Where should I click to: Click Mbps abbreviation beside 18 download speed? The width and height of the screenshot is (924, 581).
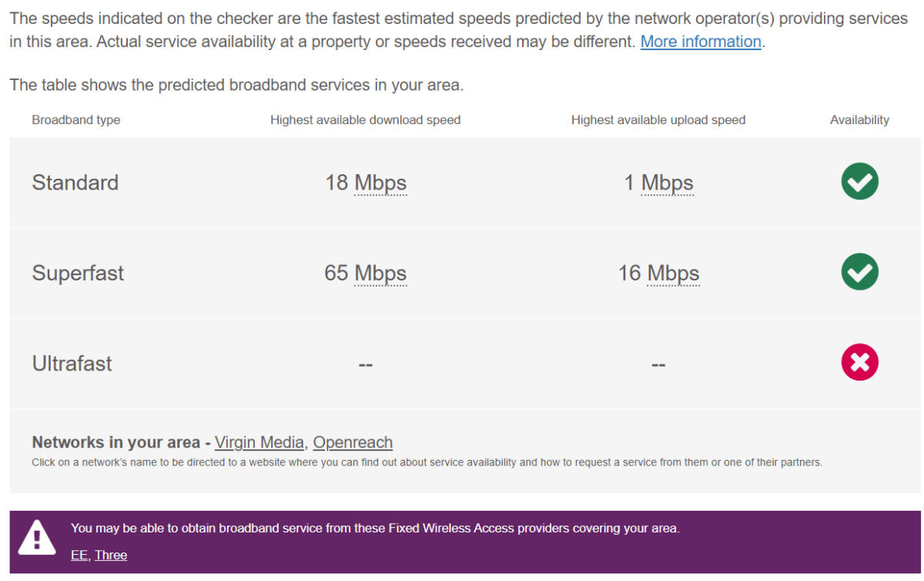[x=380, y=183]
